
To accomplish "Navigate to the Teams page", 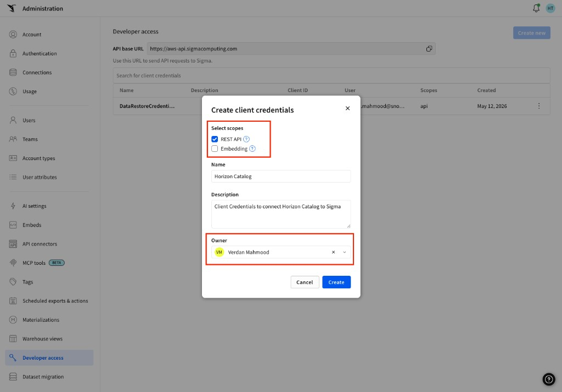I will (x=30, y=139).
